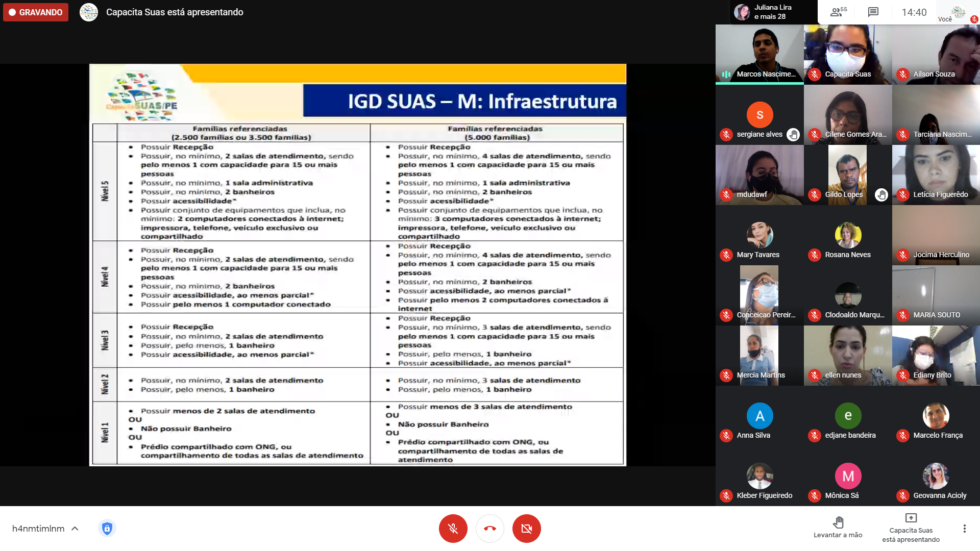
Task: Click sergiane alves' raised hand icon
Action: 793,135
